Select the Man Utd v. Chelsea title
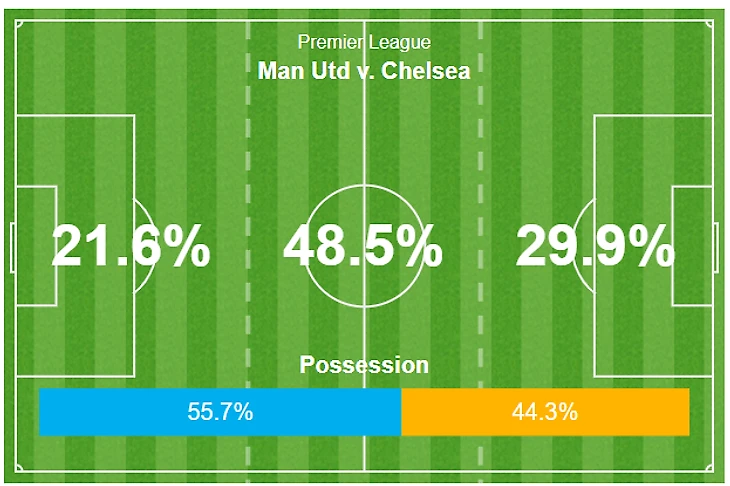The height and width of the screenshot is (486, 730). (x=364, y=71)
